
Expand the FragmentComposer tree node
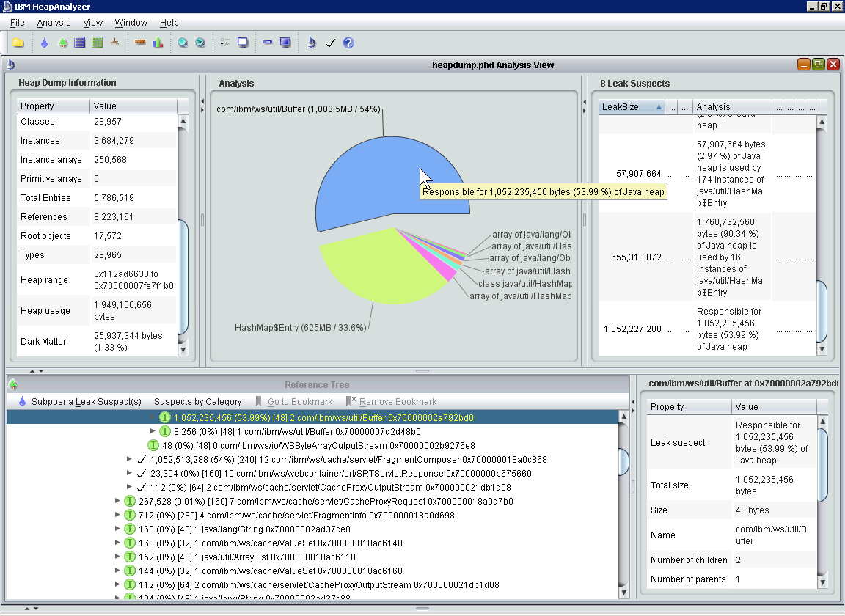point(130,461)
